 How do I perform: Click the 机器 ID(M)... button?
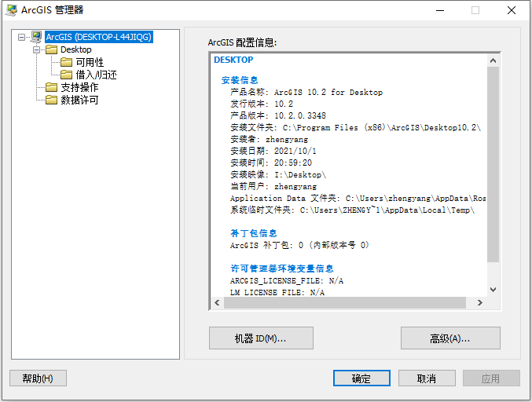click(261, 338)
